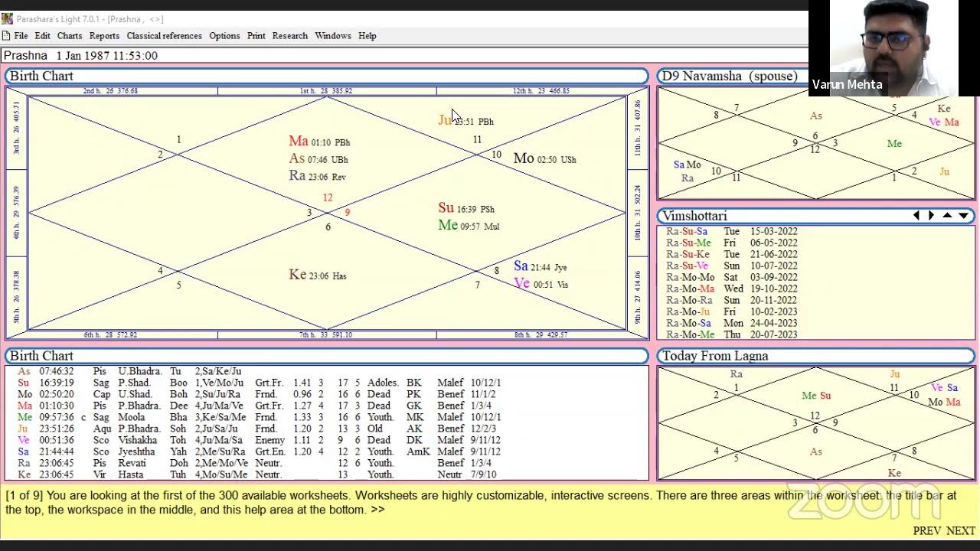
Task: Click the Vimshottari panel title
Action: pos(694,216)
